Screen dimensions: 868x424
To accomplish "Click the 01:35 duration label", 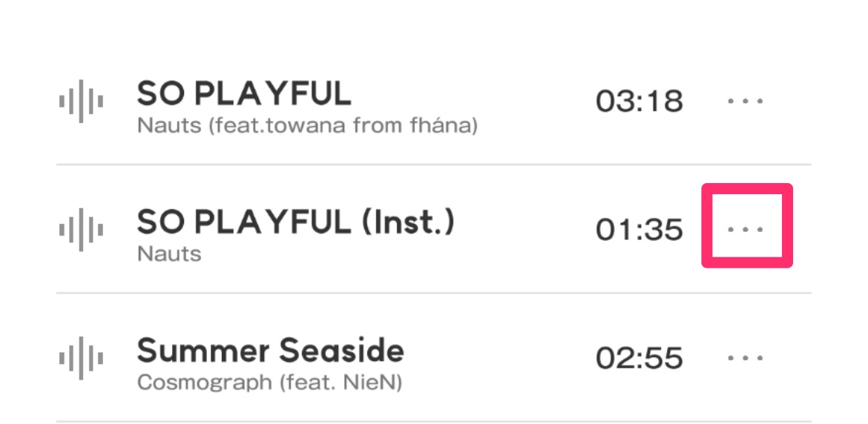I will (x=639, y=229).
